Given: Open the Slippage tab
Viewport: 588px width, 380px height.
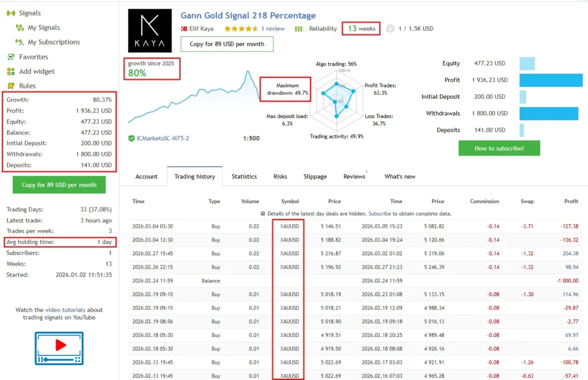Looking at the screenshot, I should (x=315, y=176).
